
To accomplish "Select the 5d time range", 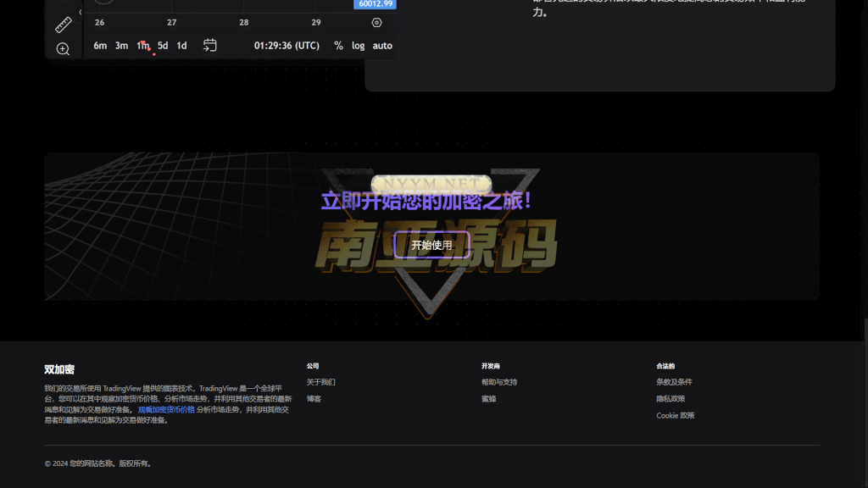I will 163,46.
